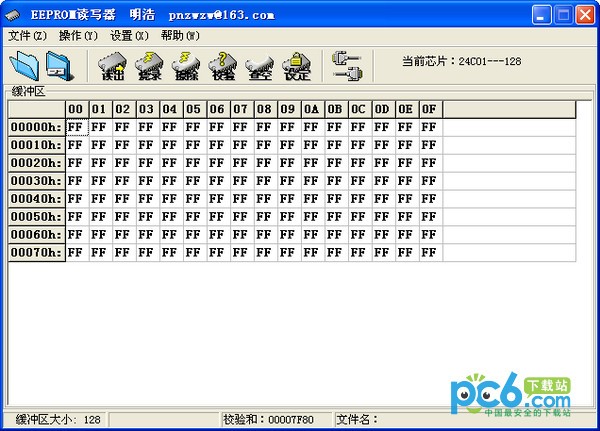Select the byte at row 00070h column 00
The image size is (600, 431).
pyautogui.click(x=77, y=253)
